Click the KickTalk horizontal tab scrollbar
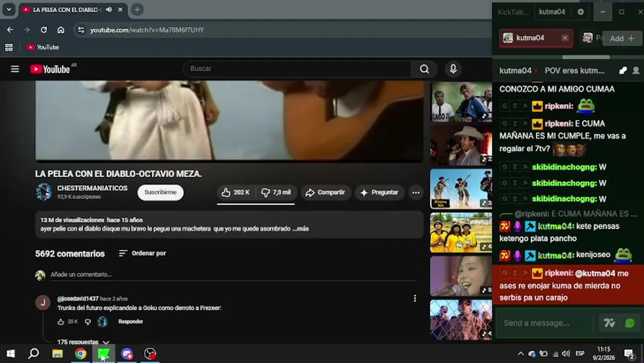The height and width of the screenshot is (363, 644). click(x=586, y=57)
